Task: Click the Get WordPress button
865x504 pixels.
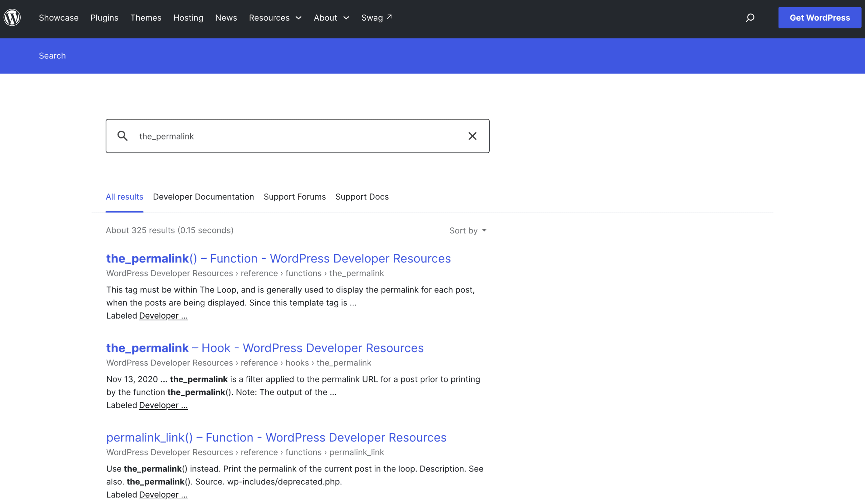Action: (820, 18)
